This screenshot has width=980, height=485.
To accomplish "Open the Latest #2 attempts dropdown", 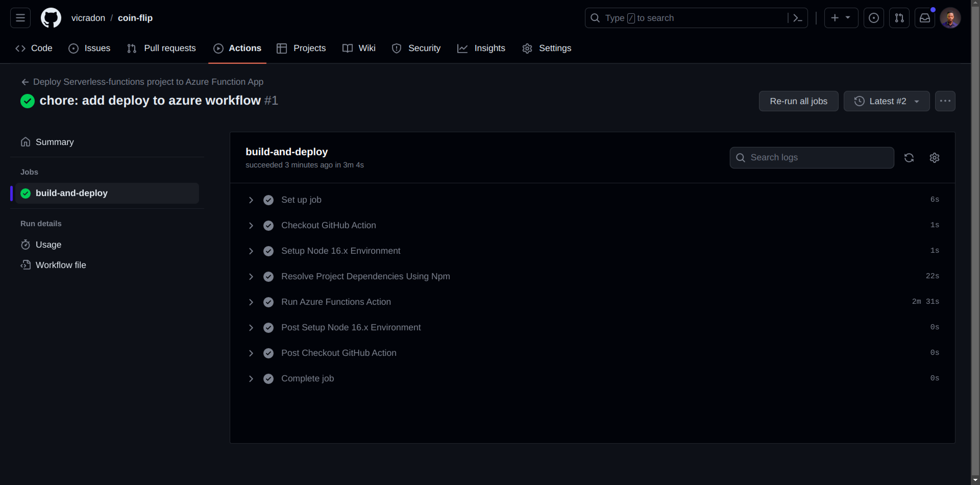I will pos(886,101).
